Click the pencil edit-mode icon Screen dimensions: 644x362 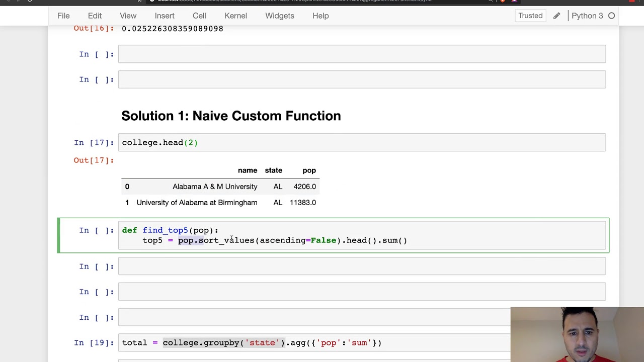(x=556, y=16)
